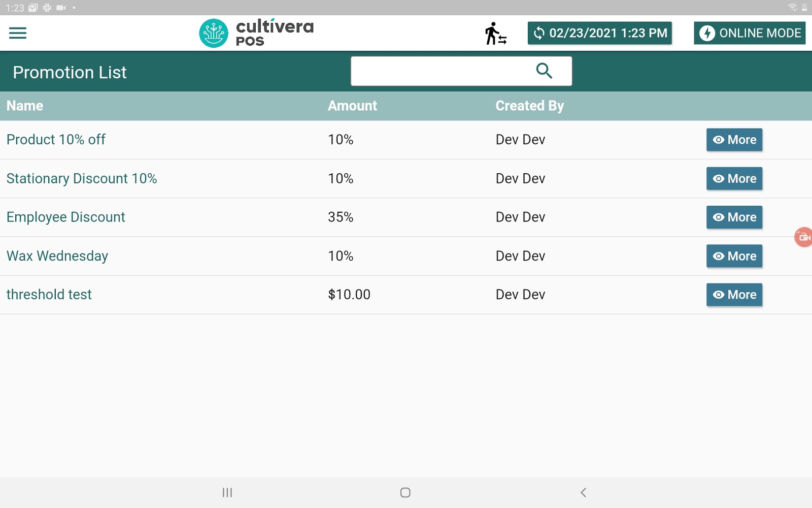This screenshot has height=508, width=812.
Task: Open the Stationary Discount 10% promotion
Action: point(82,178)
